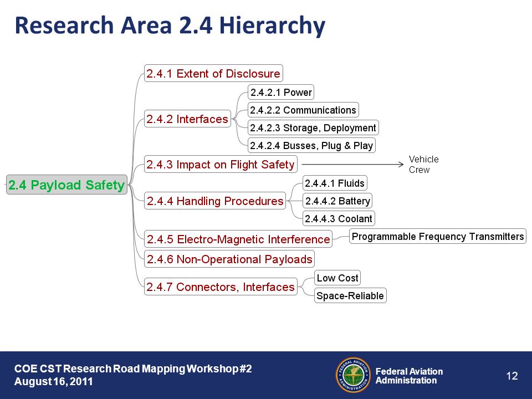This screenshot has height=399, width=532.
Task: Select the 2.4.2.4 Busses, Plug & Play node
Action: (311, 145)
